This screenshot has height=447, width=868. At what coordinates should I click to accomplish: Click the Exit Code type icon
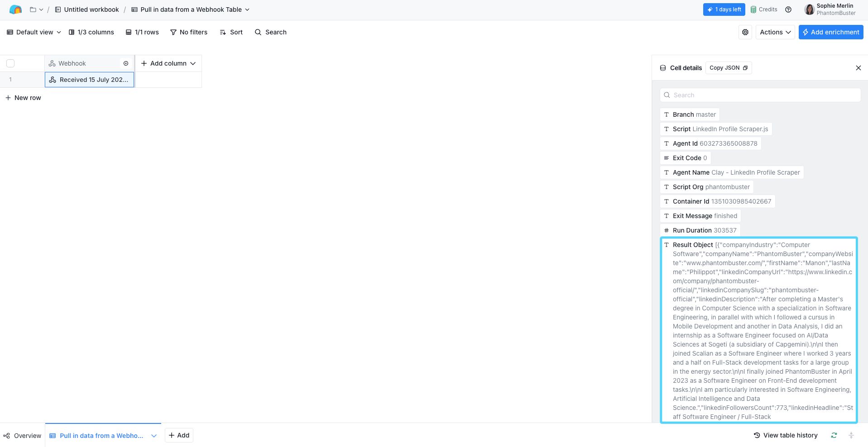[x=667, y=158]
